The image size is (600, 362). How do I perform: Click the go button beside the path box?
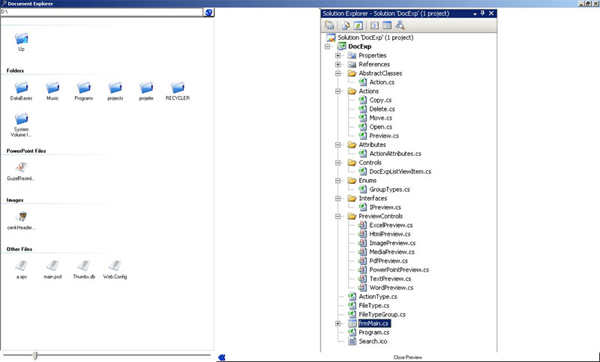209,13
